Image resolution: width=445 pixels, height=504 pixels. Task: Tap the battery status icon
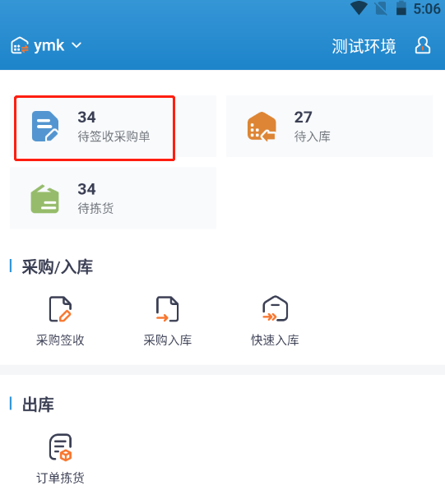401,8
